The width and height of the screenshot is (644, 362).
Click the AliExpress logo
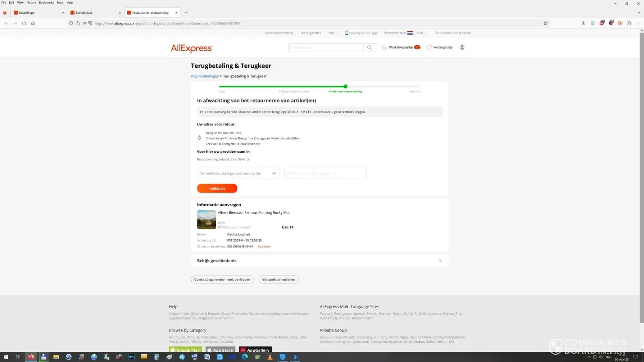click(192, 48)
